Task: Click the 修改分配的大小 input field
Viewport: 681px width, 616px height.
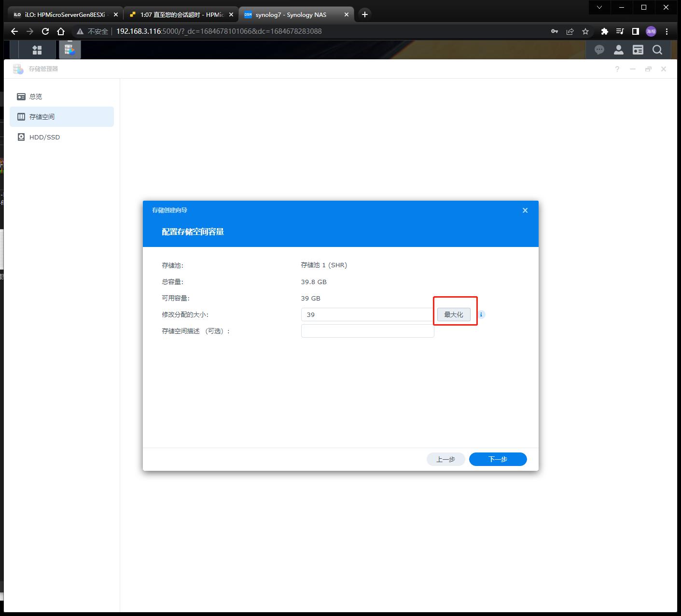Action: coord(367,315)
